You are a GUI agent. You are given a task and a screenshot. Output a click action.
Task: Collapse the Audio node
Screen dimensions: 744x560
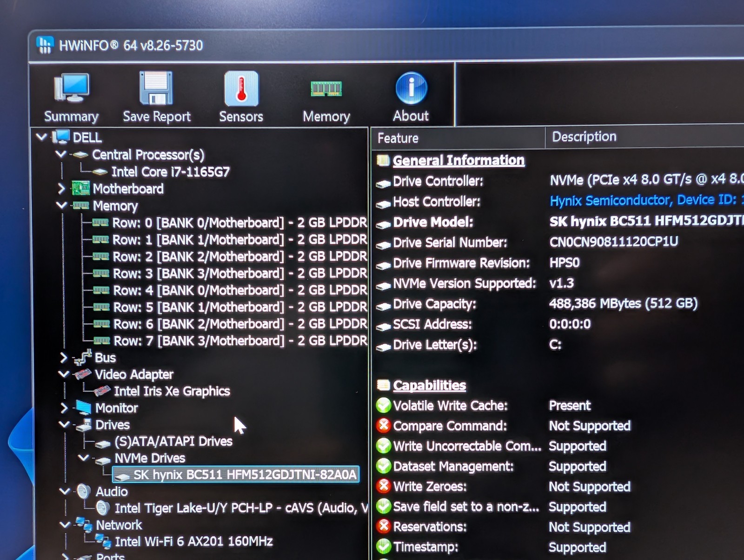[x=65, y=491]
